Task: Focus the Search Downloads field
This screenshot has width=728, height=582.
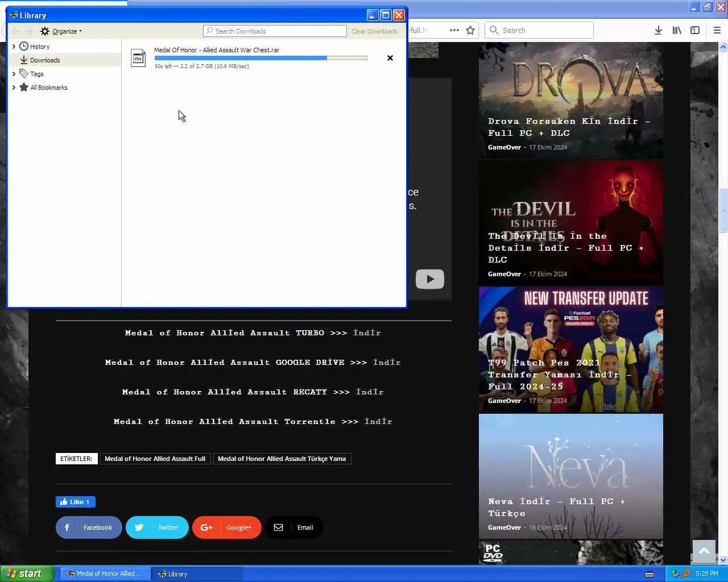Action: coord(275,31)
